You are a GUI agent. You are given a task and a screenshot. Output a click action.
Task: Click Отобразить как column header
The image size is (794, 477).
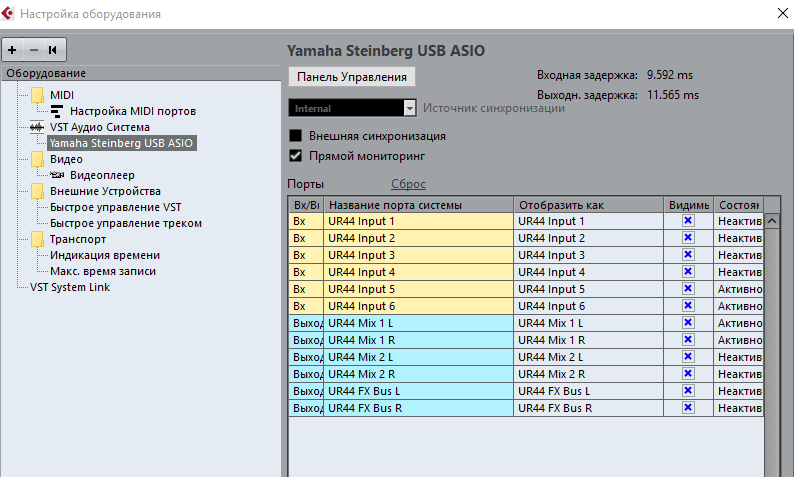[588, 205]
